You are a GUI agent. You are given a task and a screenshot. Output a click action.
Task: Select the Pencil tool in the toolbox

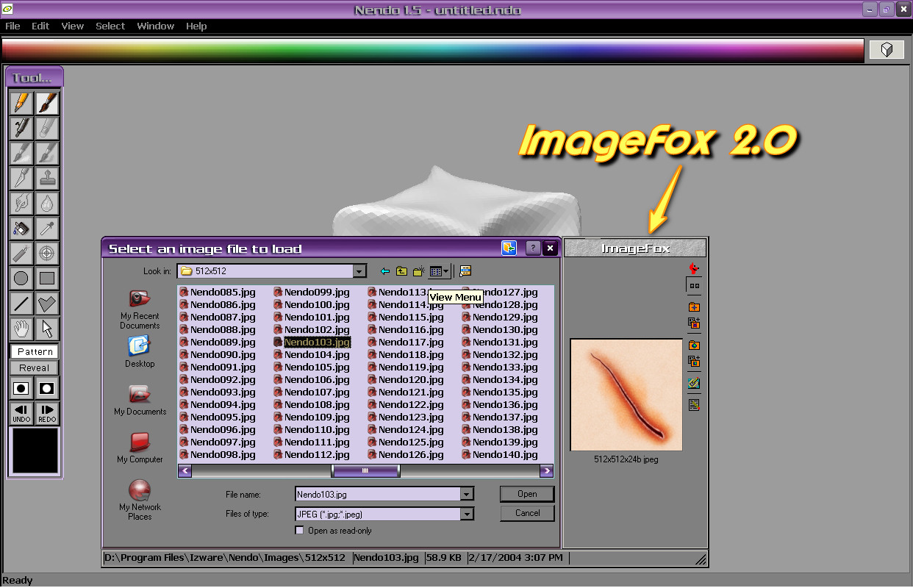[x=21, y=103]
